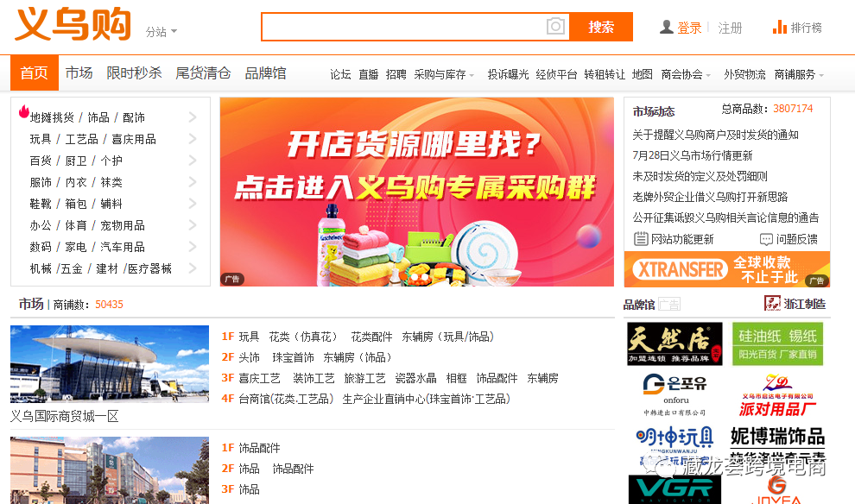Open the 开店货源哪里找 promo banner
Image resolution: width=855 pixels, height=504 pixels.
[417, 192]
